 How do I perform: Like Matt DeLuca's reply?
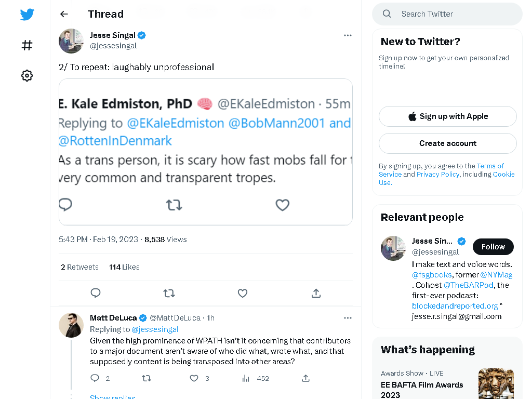[194, 378]
